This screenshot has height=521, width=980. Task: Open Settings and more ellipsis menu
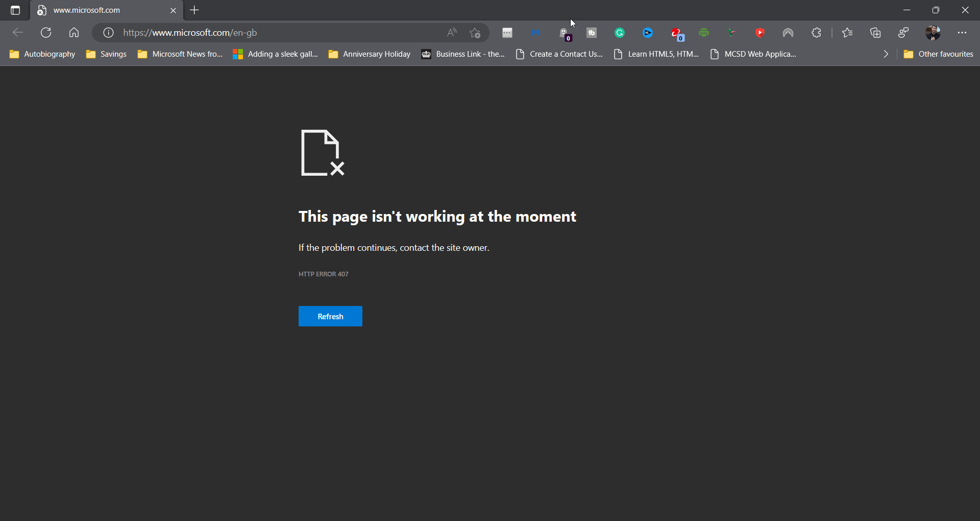tap(962, 33)
